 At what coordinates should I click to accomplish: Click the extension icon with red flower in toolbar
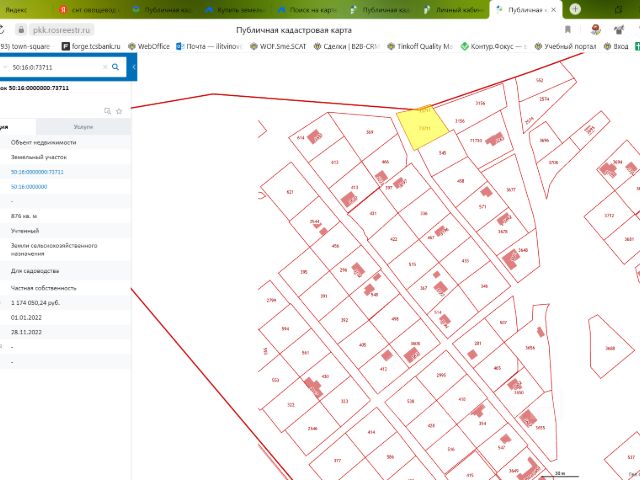(x=596, y=29)
